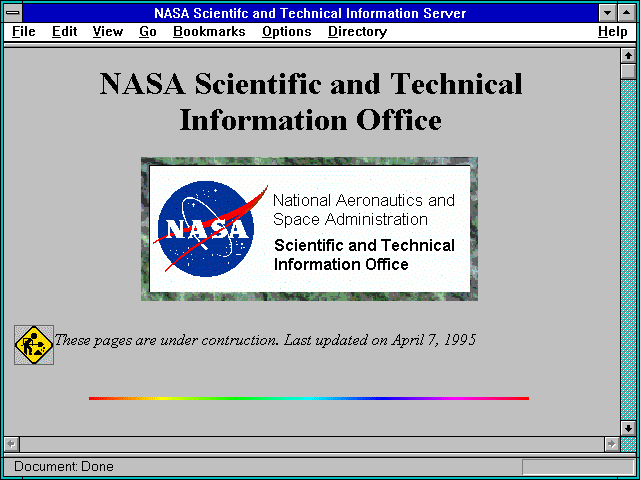Image resolution: width=640 pixels, height=480 pixels.
Task: Open the Bookmarks menu
Action: point(209,31)
